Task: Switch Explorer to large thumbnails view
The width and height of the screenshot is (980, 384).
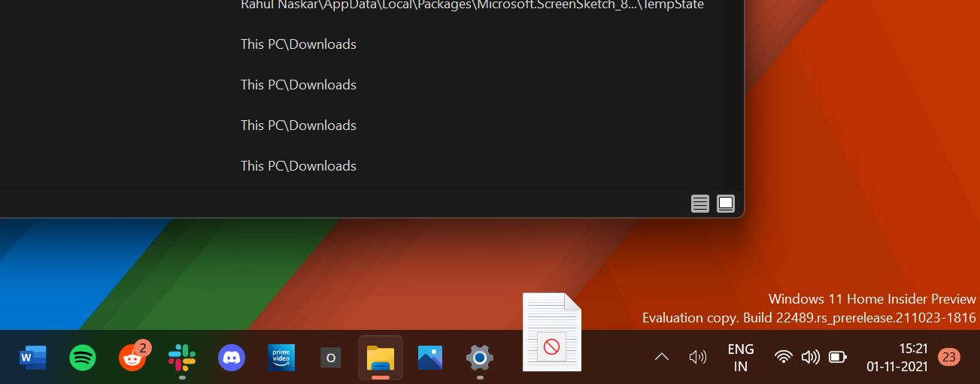Action: point(726,204)
